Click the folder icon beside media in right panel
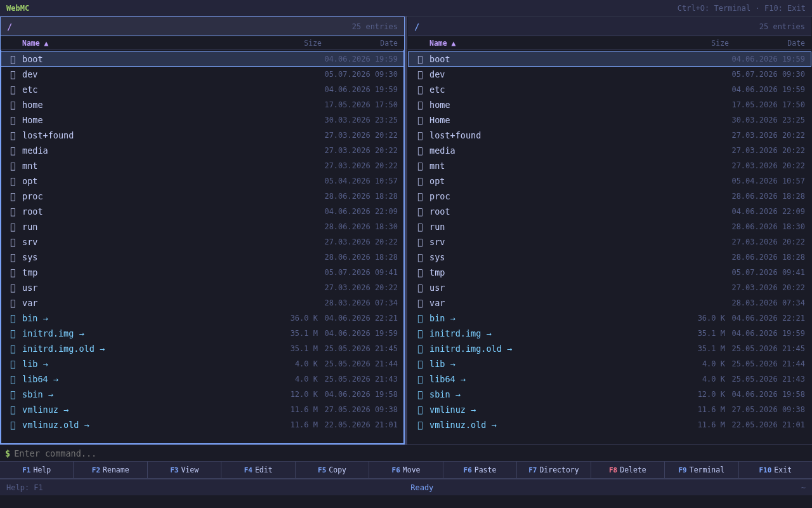 [420, 150]
